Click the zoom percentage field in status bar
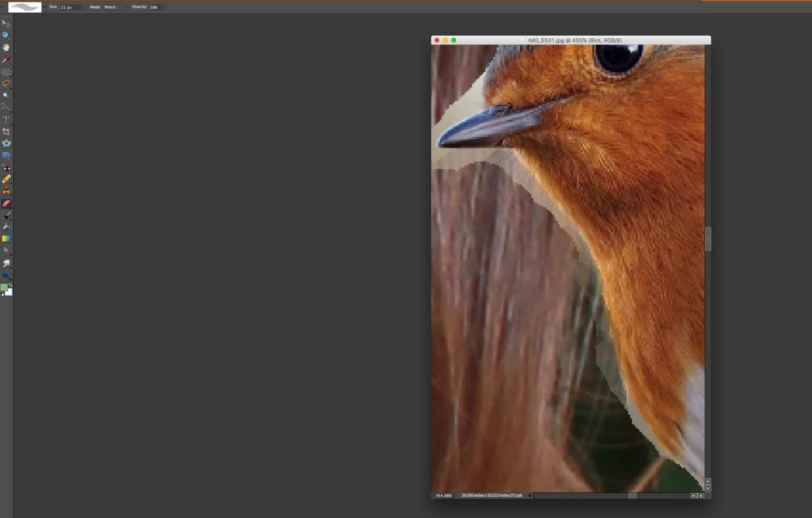Viewport: 812px width, 518px height. (x=443, y=495)
